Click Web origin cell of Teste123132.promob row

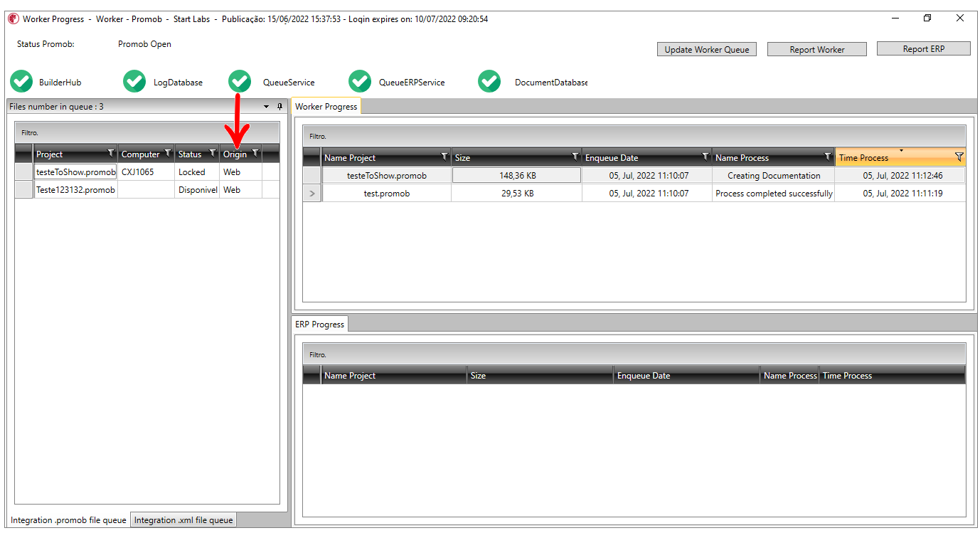[x=240, y=189]
